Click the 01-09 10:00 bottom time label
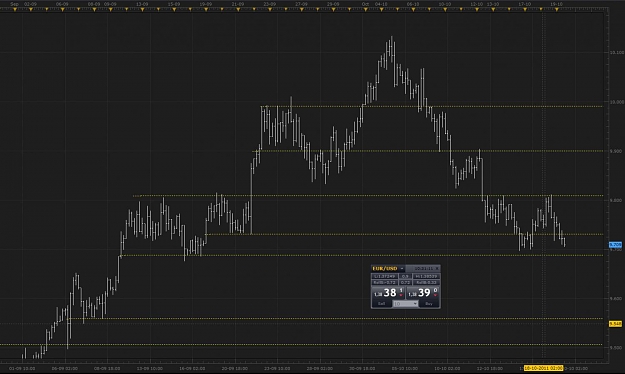This screenshot has width=625, height=374. point(22,368)
